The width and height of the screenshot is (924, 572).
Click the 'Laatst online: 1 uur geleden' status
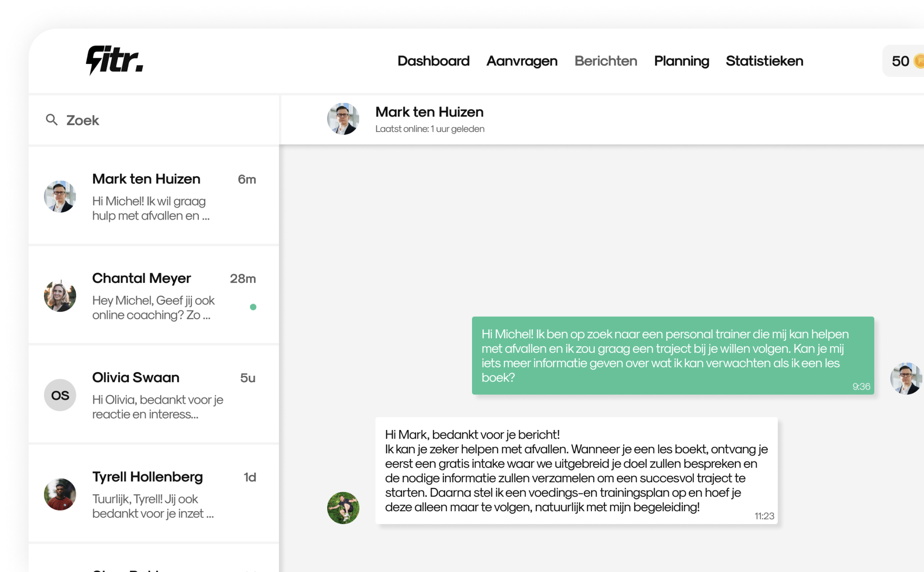coord(430,129)
